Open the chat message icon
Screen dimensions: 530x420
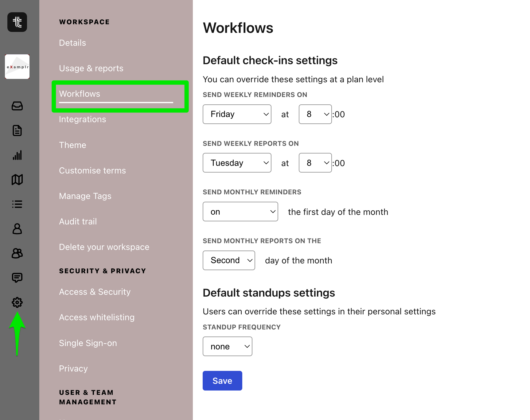pos(17,278)
